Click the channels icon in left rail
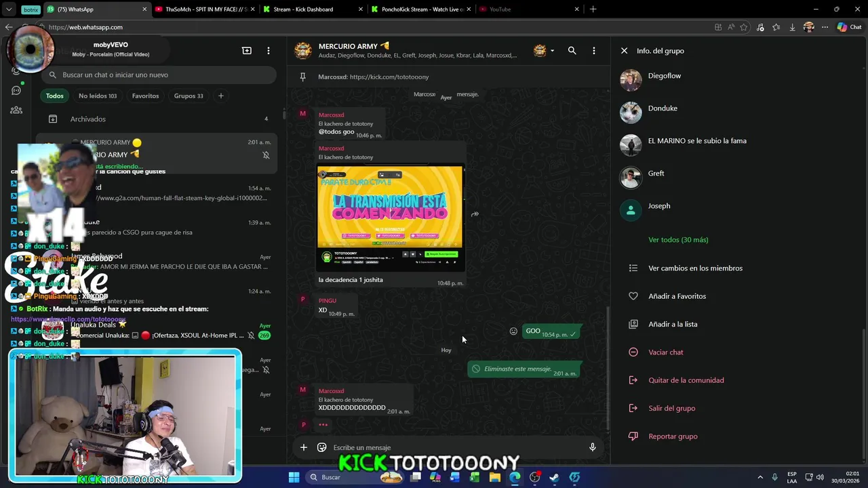Image resolution: width=868 pixels, height=488 pixels. [x=16, y=90]
